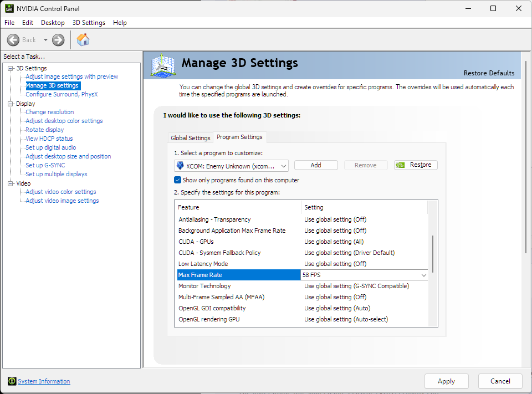Go to the Home page icon

tap(83, 40)
